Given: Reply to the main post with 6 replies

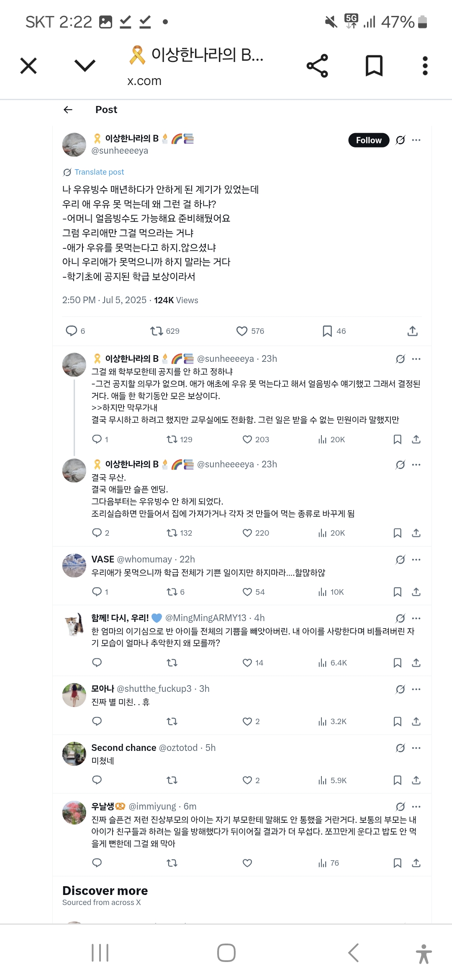Looking at the screenshot, I should tap(72, 331).
